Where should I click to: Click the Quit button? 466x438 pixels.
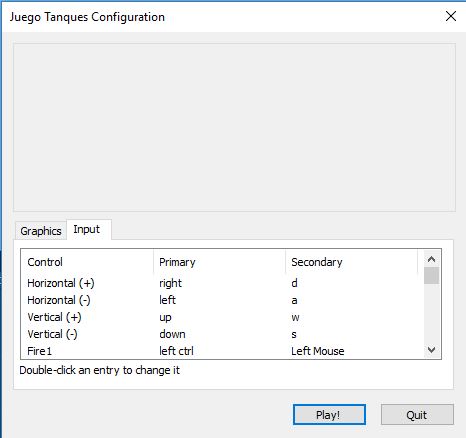[x=417, y=415]
